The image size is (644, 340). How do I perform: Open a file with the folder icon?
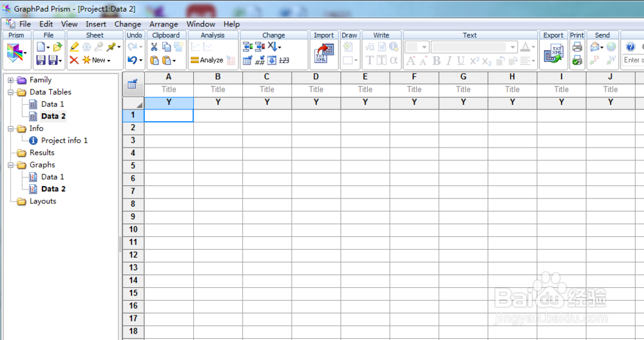(x=57, y=47)
